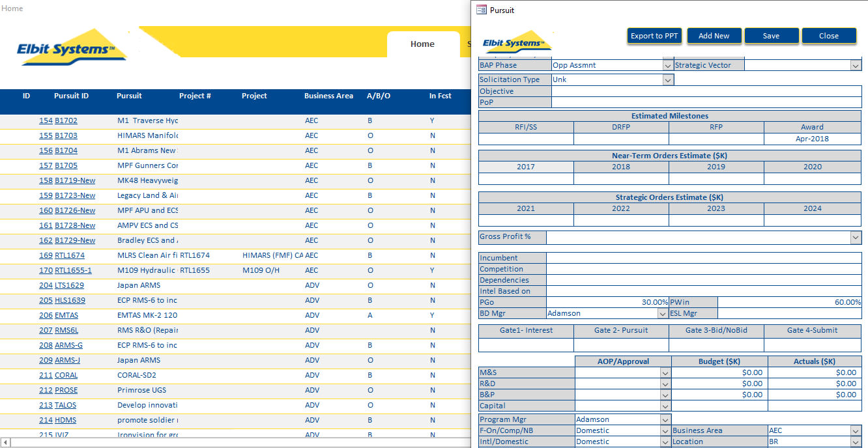Click the Add New button

(714, 36)
